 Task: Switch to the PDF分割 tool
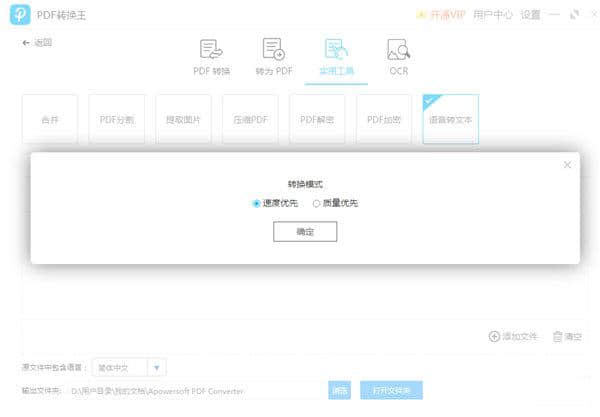point(117,119)
